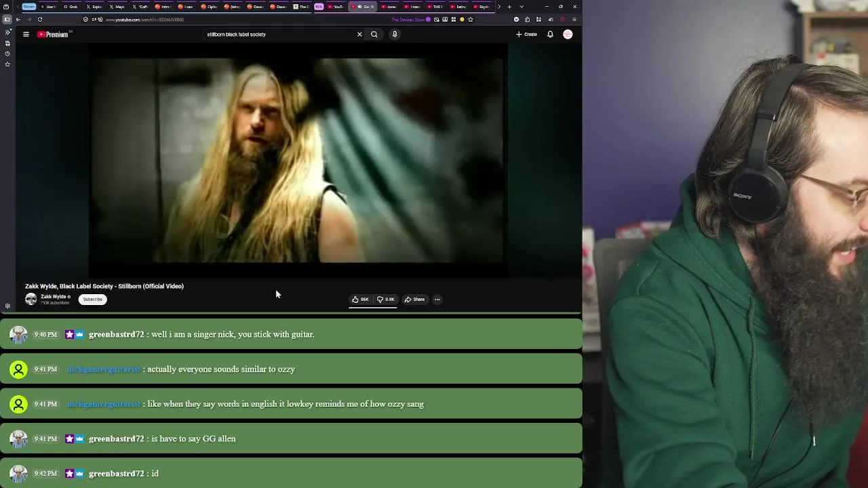This screenshot has width=868, height=488.
Task: Open sidebar settings gear icon
Action: 7,306
